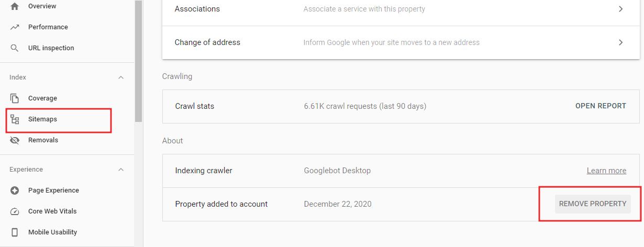Click OPEN REPORT for Crawl stats
644x247 pixels.
coord(601,106)
